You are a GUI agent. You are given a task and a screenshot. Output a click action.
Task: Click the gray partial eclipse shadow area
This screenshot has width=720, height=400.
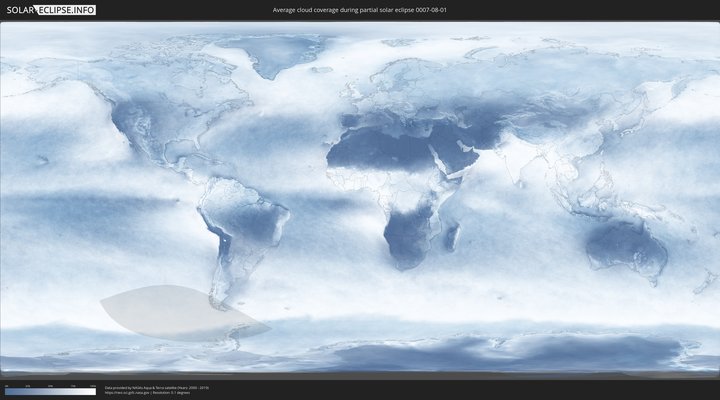click(x=170, y=312)
